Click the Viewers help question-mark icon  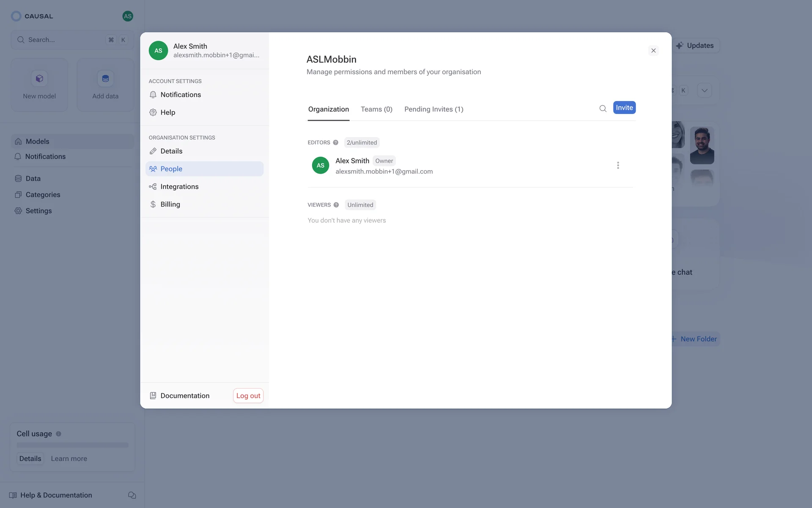(336, 205)
